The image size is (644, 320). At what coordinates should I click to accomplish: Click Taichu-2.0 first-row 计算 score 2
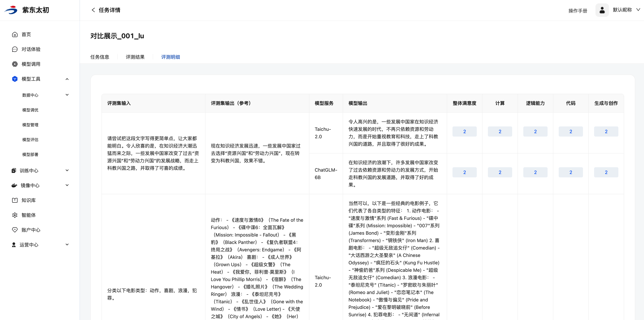tap(500, 132)
